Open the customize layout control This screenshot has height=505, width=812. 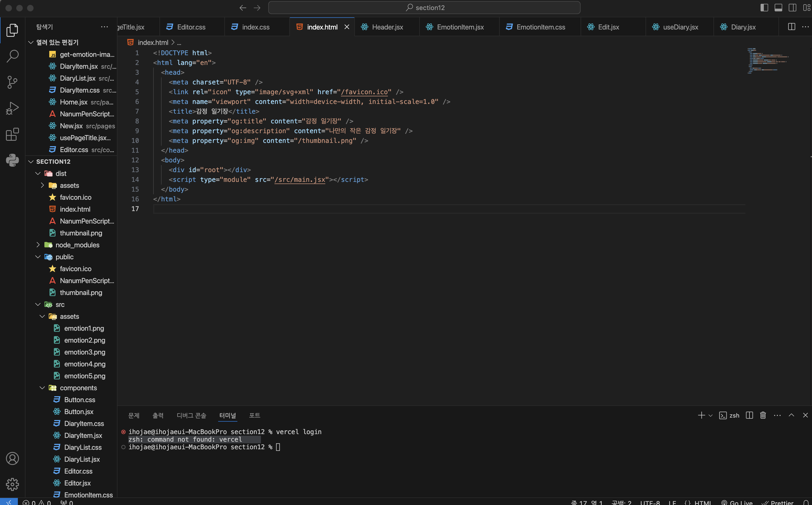point(806,8)
